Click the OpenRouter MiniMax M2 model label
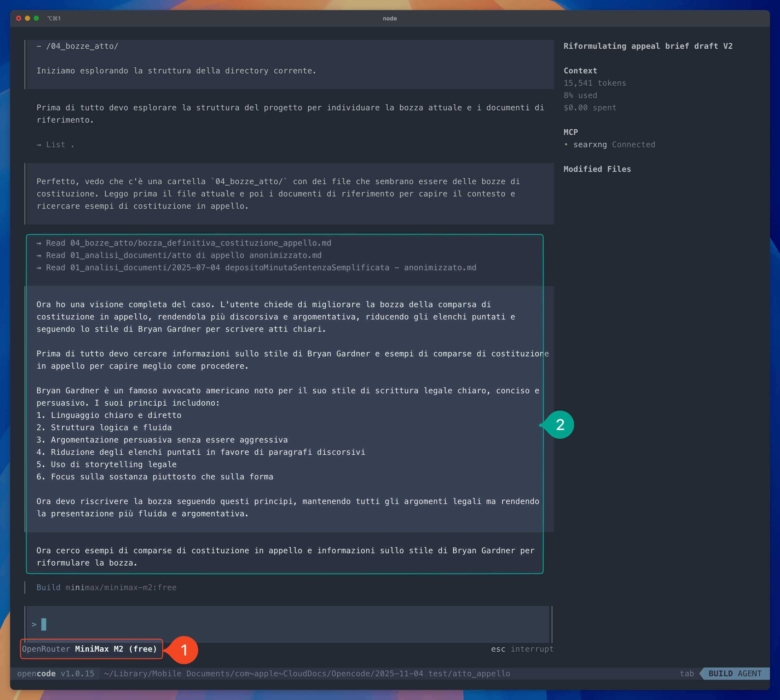Screen dimensions: 780x700 click(90, 649)
